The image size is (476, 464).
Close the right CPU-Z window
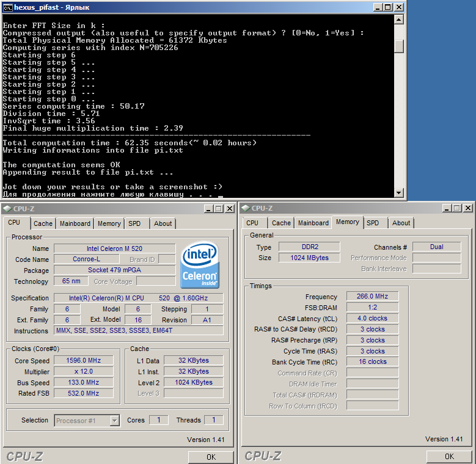tap(468, 208)
